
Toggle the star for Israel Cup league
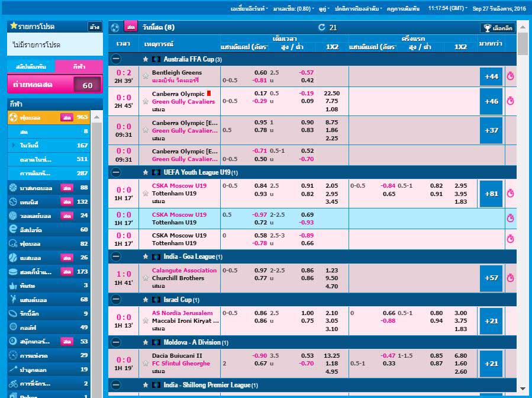tap(146, 300)
